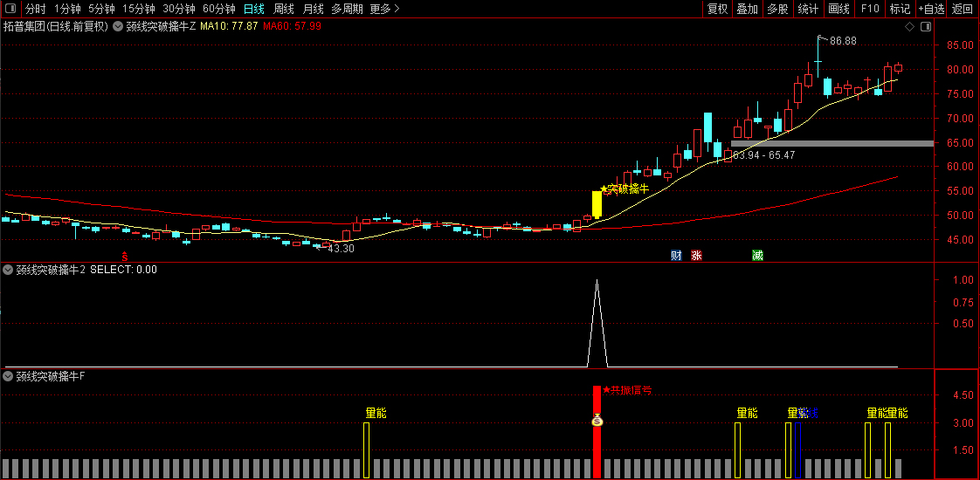Click the 43.30 low price label
The image size is (980, 480).
pos(341,249)
